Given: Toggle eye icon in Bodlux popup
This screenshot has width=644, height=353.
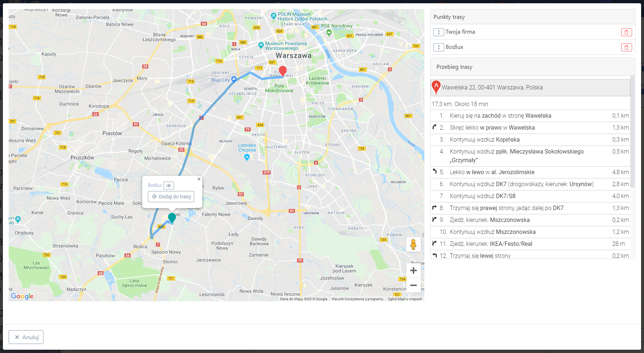Looking at the screenshot, I should click(x=169, y=185).
